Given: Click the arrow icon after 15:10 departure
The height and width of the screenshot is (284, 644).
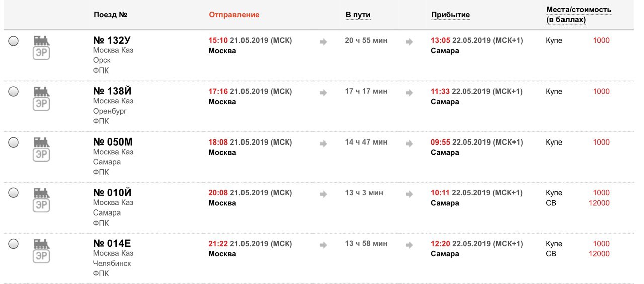Looking at the screenshot, I should pos(324,42).
